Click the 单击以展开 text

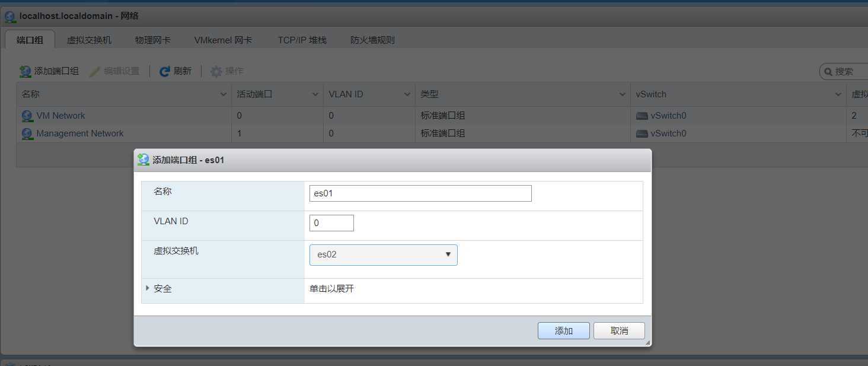(331, 289)
